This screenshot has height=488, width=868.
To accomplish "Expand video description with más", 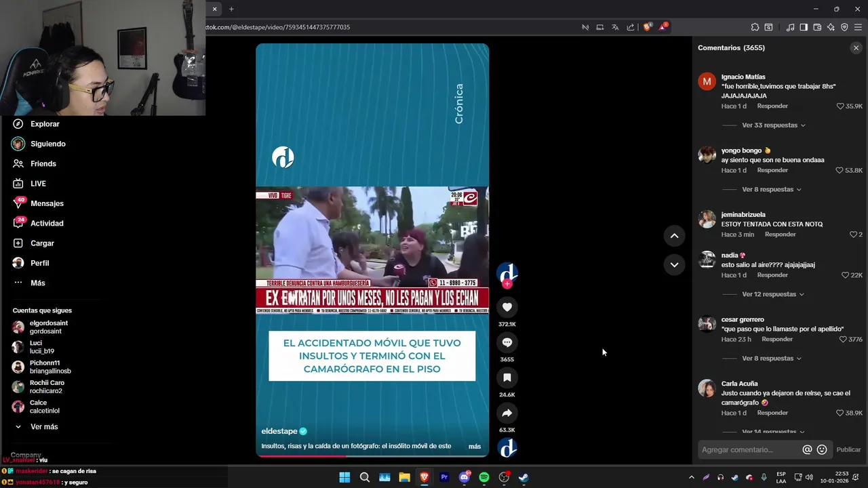I will pyautogui.click(x=475, y=446).
